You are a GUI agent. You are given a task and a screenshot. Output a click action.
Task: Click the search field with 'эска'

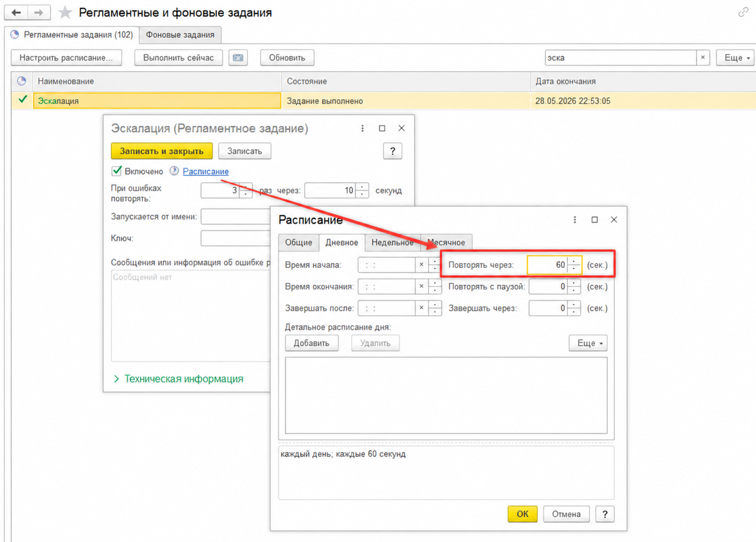coord(621,58)
